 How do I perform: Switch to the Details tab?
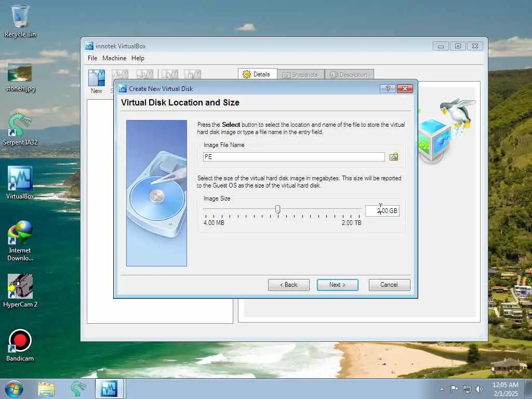click(x=257, y=74)
